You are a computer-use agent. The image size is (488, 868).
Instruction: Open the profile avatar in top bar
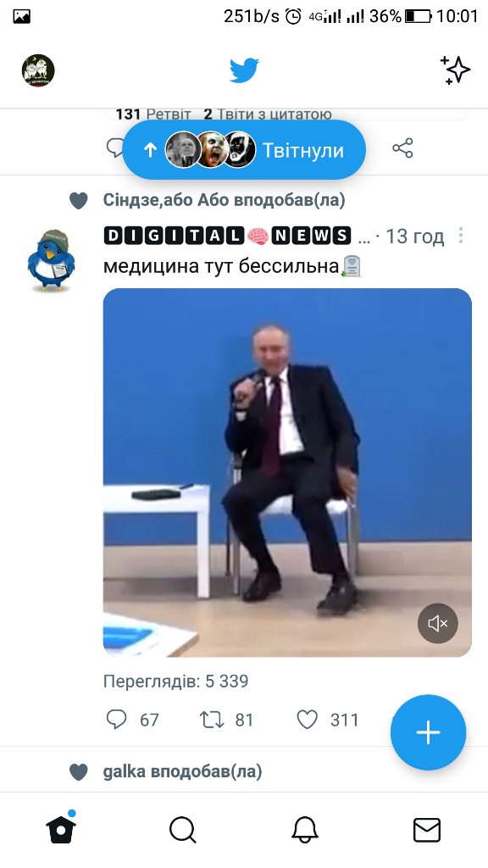[x=38, y=70]
